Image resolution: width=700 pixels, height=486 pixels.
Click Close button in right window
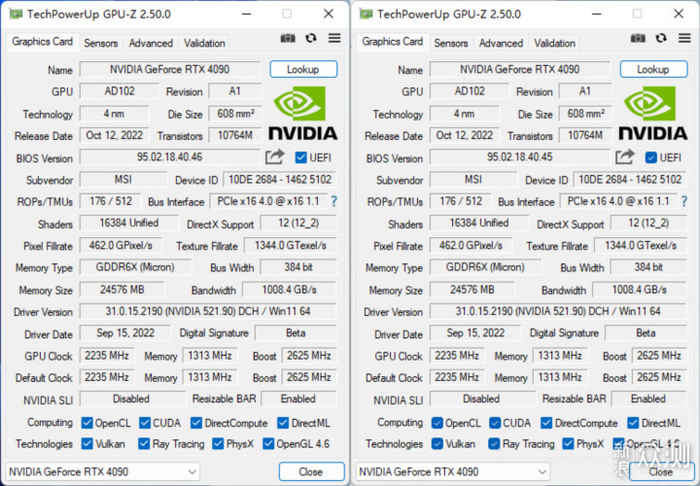point(661,472)
